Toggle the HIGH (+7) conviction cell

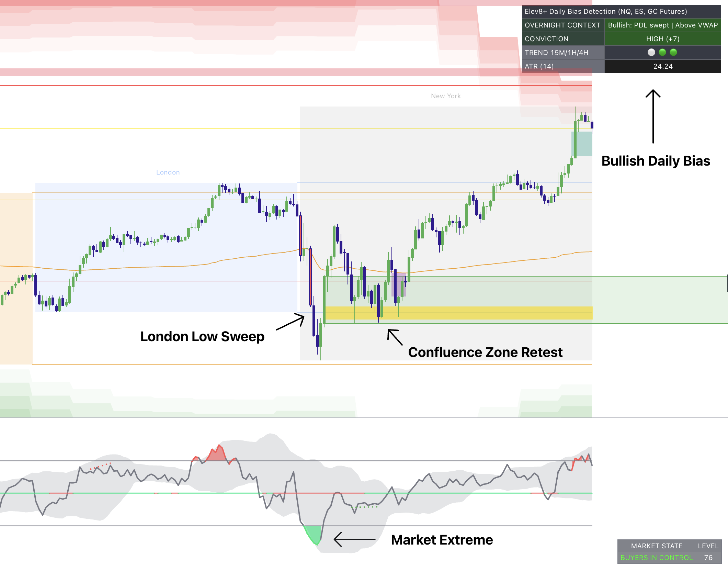click(x=663, y=39)
